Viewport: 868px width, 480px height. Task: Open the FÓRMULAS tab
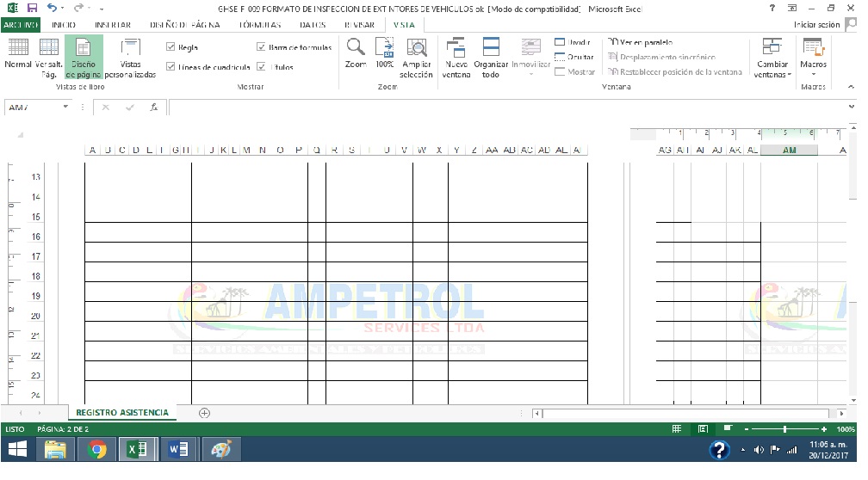(x=260, y=25)
